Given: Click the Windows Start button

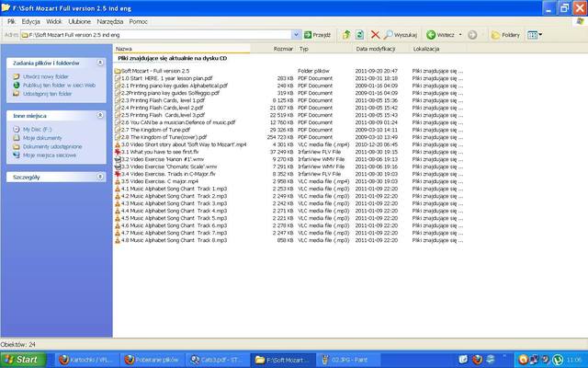Looking at the screenshot, I should 23,360.
